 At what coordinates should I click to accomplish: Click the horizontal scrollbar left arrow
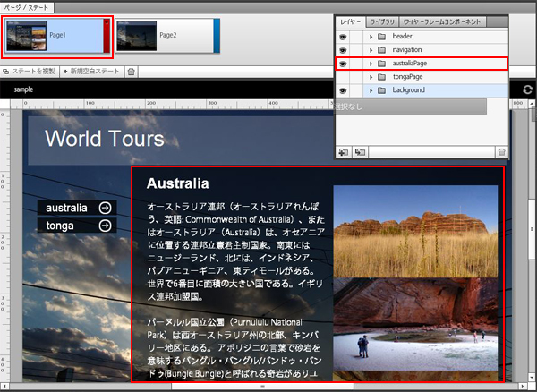(x=4, y=387)
